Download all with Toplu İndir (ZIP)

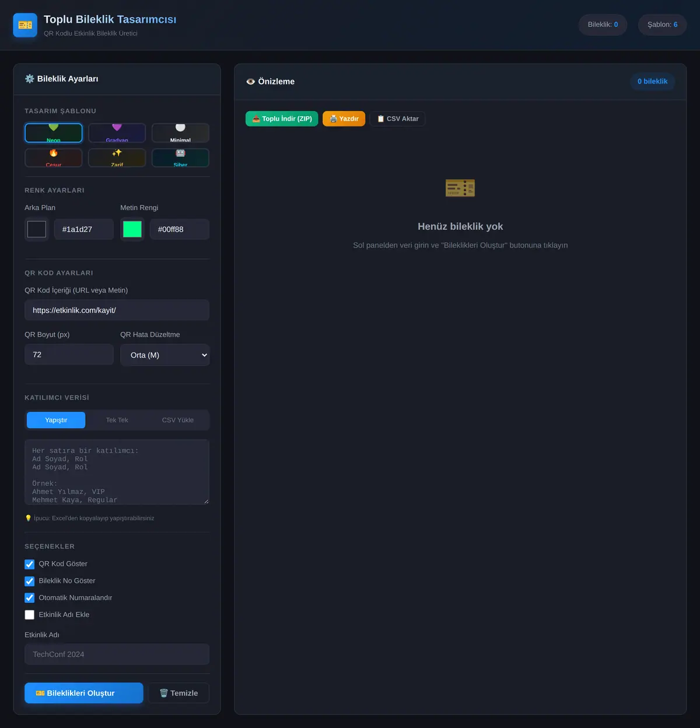click(x=282, y=118)
